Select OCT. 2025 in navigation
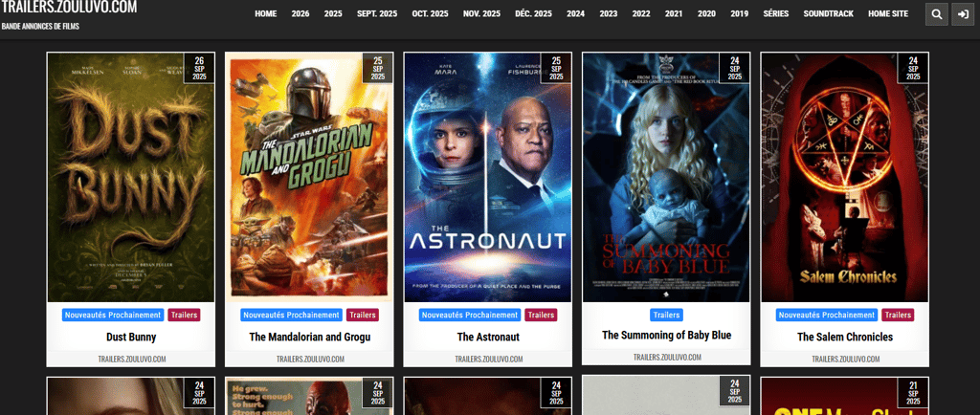 pyautogui.click(x=430, y=13)
